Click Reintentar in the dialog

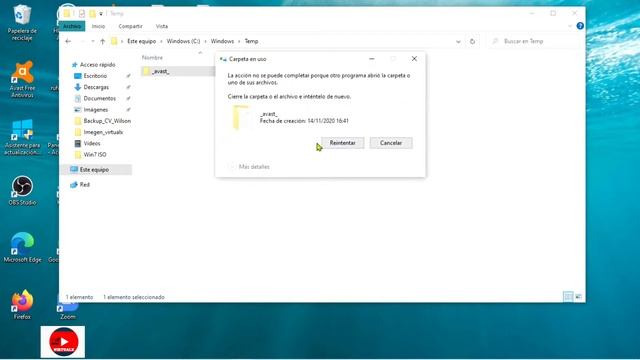[342, 143]
